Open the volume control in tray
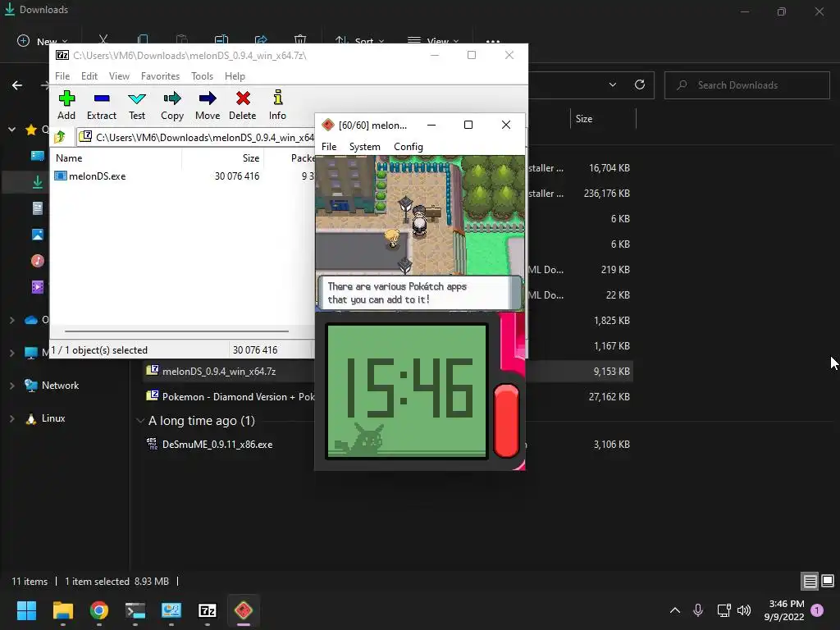840x630 pixels. pos(744,610)
